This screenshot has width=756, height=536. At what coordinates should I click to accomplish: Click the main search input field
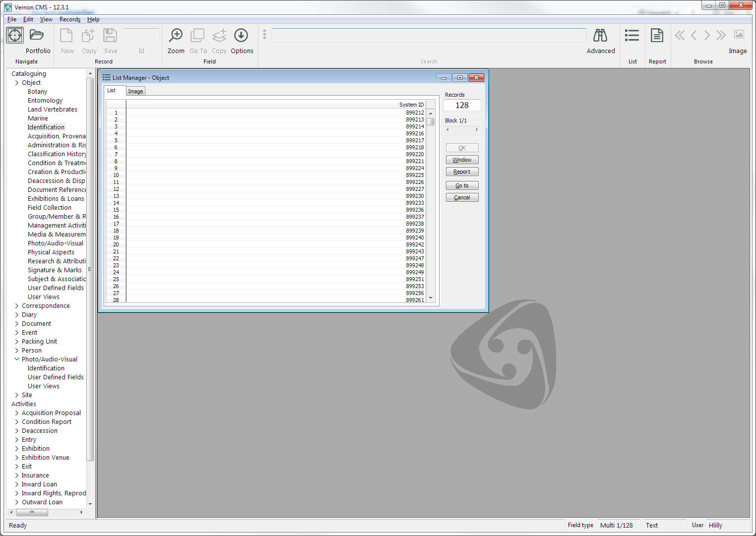pos(429,35)
